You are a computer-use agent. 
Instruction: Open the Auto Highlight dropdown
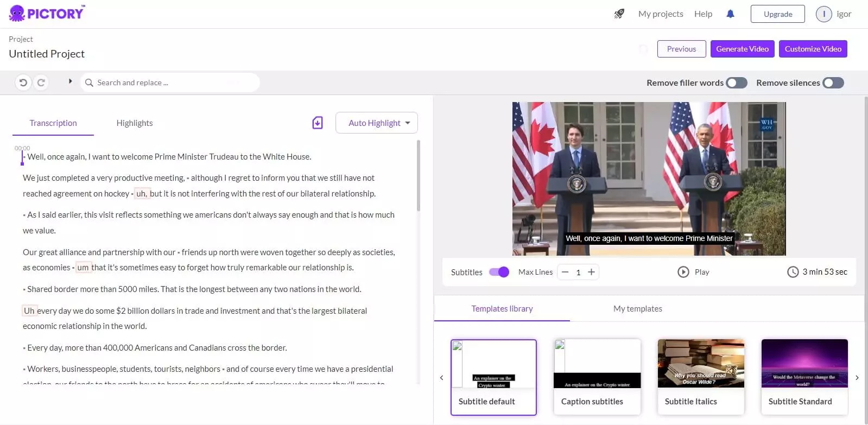pos(376,123)
